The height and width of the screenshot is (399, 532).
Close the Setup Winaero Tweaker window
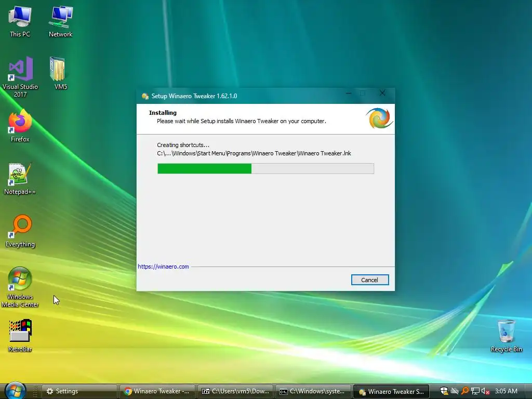(382, 94)
